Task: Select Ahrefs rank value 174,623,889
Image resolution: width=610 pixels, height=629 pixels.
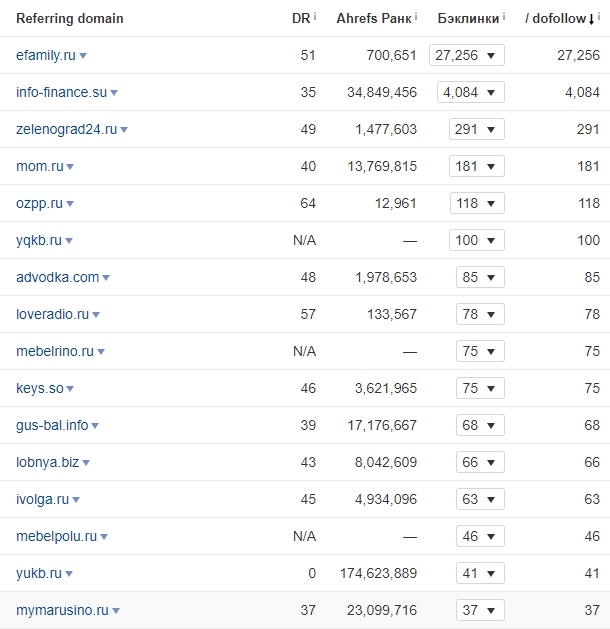Action: point(379,573)
